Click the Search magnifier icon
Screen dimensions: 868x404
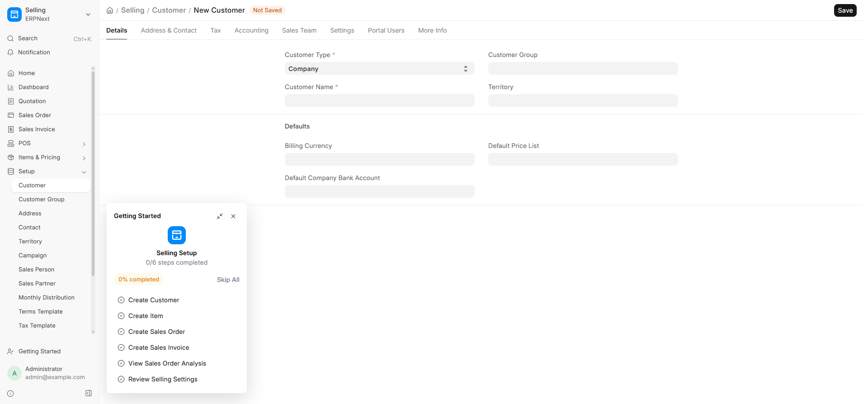(10, 38)
